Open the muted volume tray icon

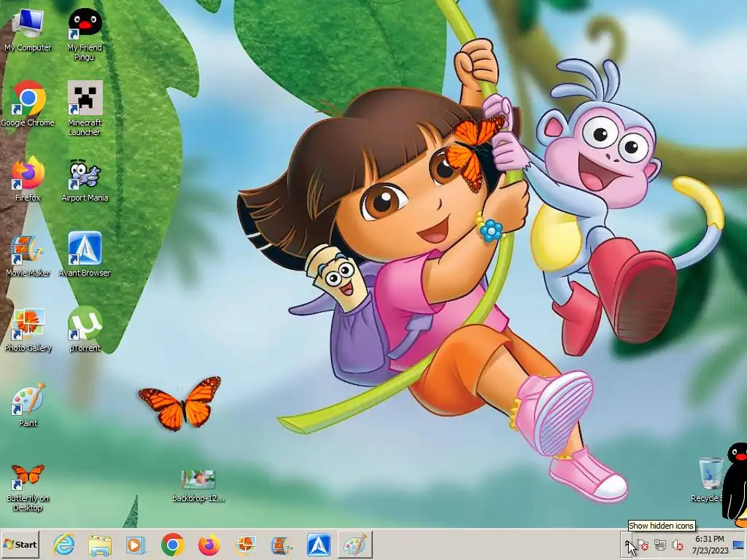(677, 545)
